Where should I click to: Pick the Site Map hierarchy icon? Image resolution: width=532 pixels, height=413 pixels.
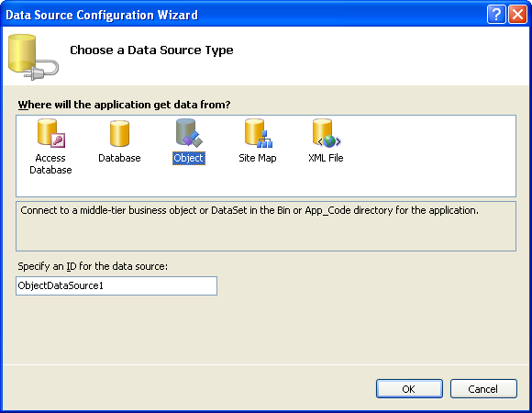coord(259,133)
